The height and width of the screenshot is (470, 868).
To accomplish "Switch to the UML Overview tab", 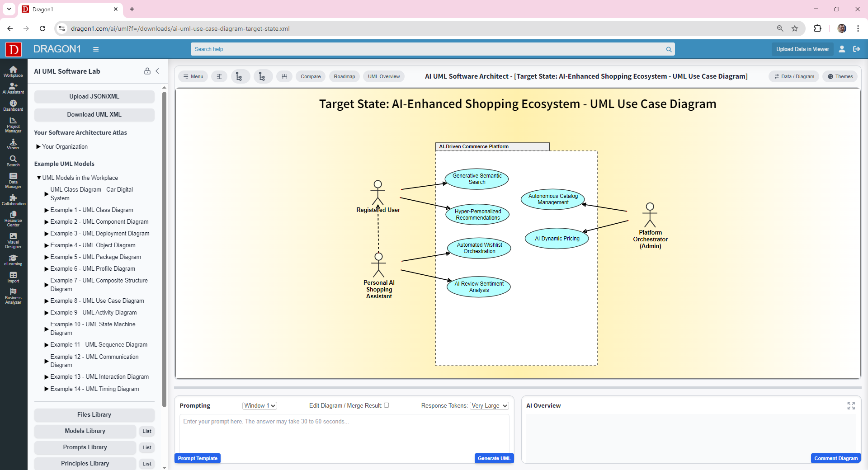I will (383, 76).
